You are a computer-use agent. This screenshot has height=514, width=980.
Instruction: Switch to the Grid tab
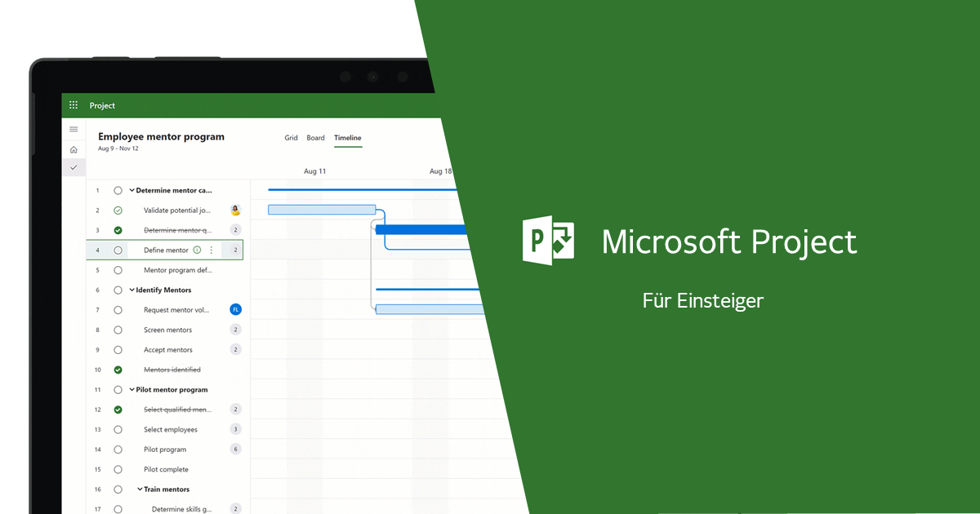[291, 138]
